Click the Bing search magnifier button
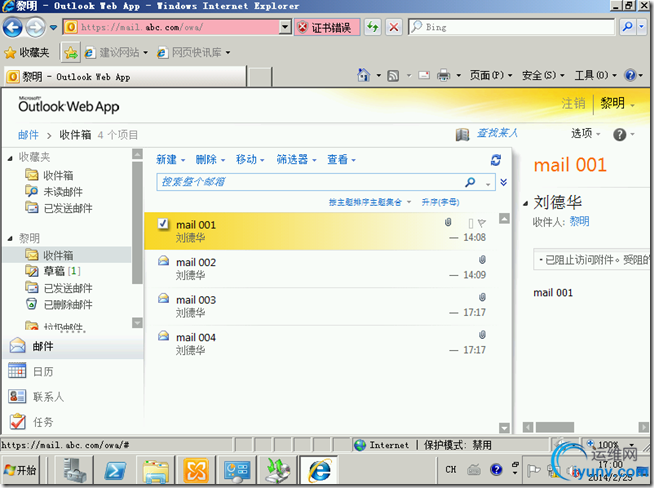Viewport: 654px width, 488px height. [x=627, y=27]
